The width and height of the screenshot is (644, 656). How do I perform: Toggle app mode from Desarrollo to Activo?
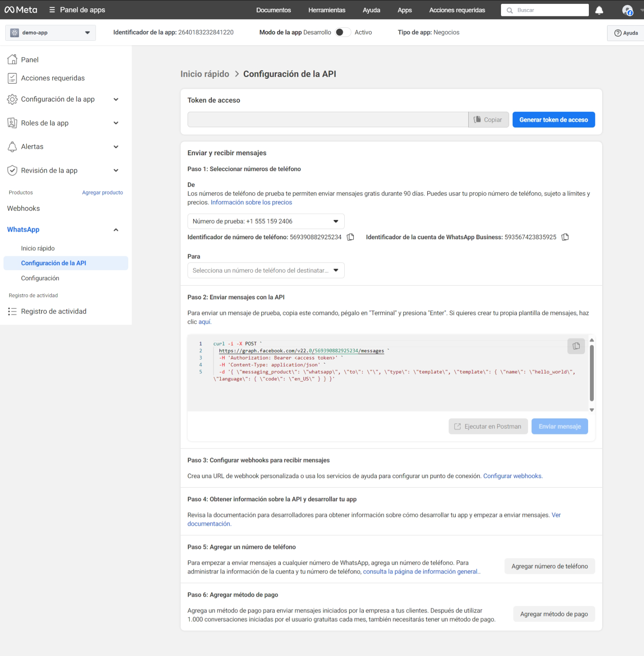(x=342, y=32)
